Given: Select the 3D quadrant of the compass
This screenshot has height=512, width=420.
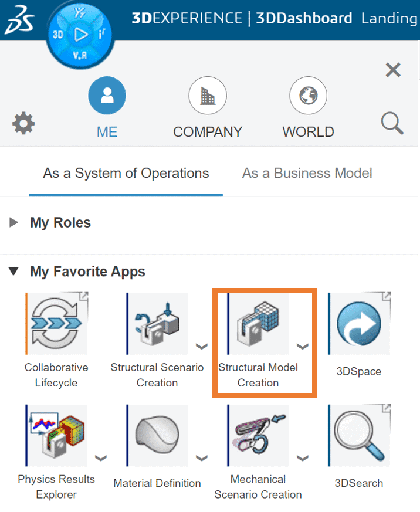Looking at the screenshot, I should click(58, 35).
